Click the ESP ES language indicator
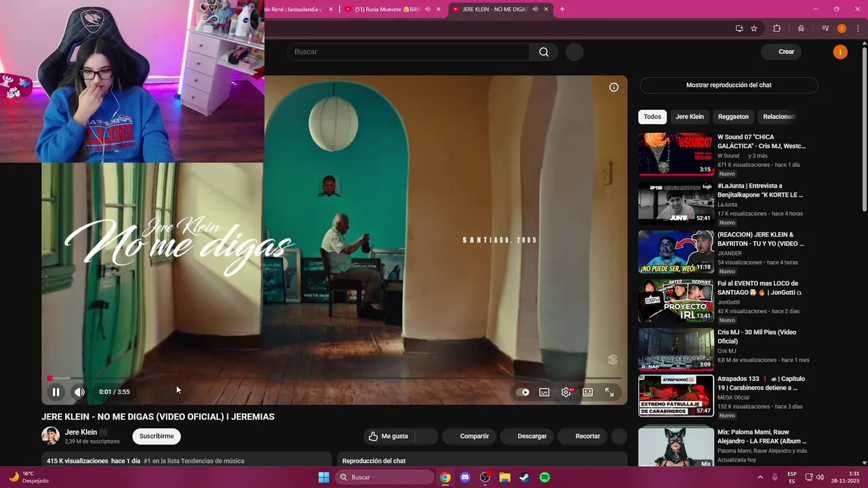 792,477
